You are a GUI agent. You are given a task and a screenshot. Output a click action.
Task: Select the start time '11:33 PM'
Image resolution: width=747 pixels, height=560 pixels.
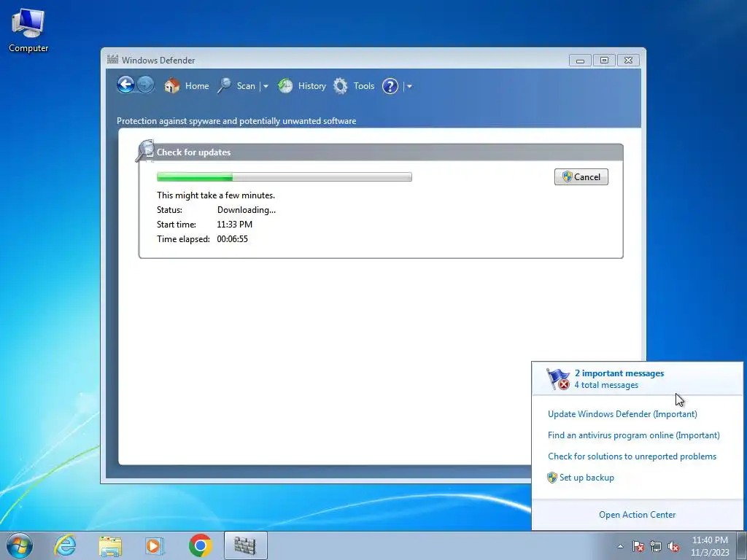coord(234,225)
